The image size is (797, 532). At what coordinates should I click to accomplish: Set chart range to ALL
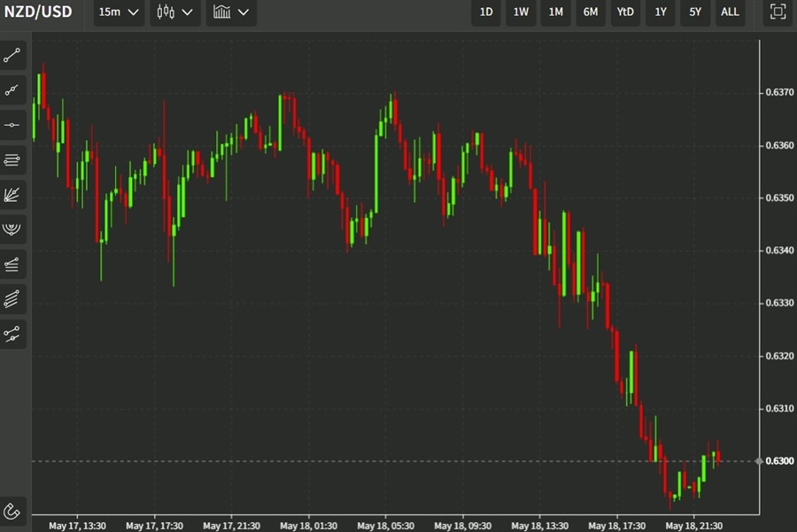730,12
